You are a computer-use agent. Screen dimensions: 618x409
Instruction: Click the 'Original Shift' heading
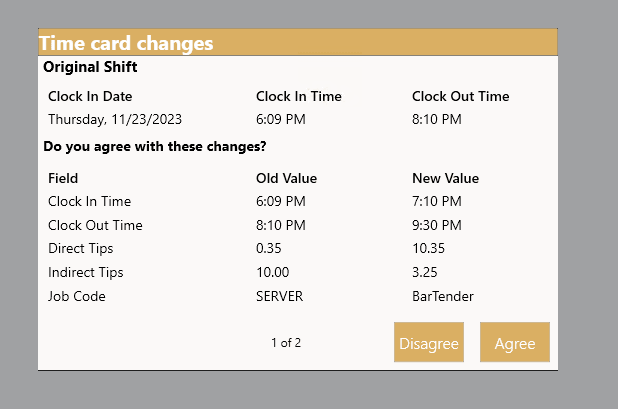pyautogui.click(x=90, y=67)
